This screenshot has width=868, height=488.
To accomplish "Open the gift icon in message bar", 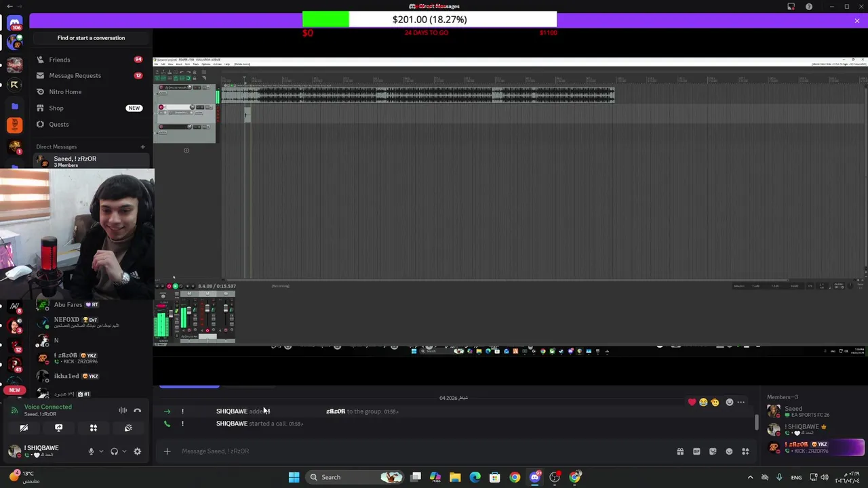I will pyautogui.click(x=680, y=451).
